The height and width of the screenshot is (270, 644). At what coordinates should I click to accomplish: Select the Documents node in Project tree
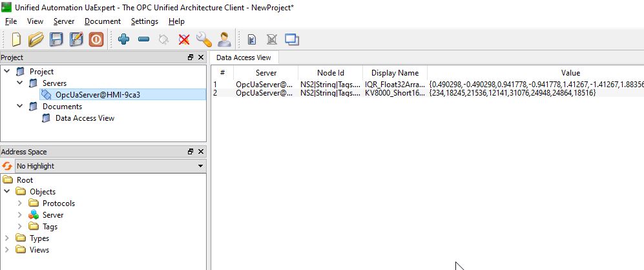click(x=62, y=107)
